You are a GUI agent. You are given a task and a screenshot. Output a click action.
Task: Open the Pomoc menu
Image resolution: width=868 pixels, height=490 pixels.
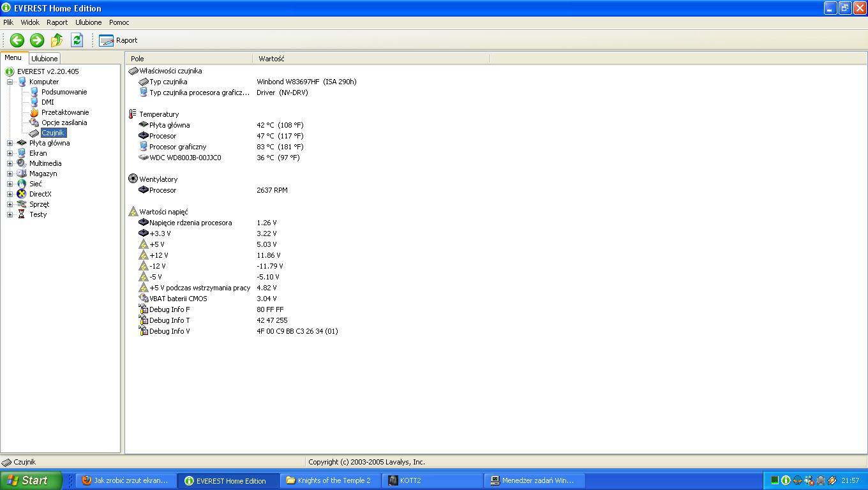point(119,22)
